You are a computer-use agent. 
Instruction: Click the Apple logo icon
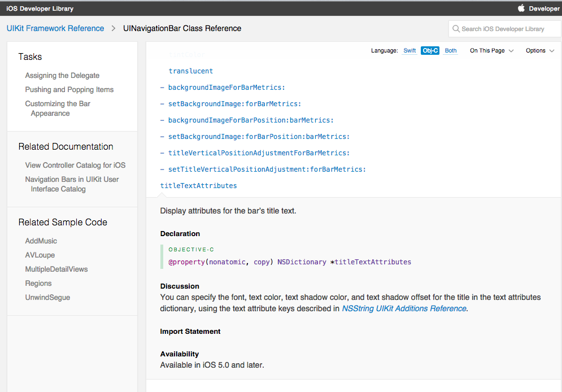[521, 8]
